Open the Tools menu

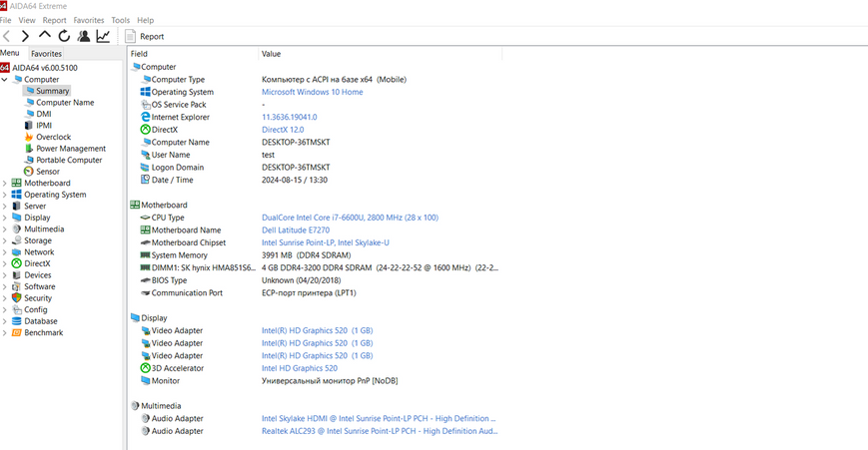pos(120,20)
